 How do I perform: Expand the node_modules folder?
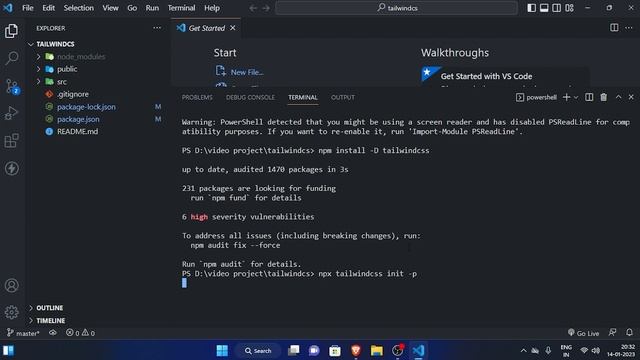[81, 57]
